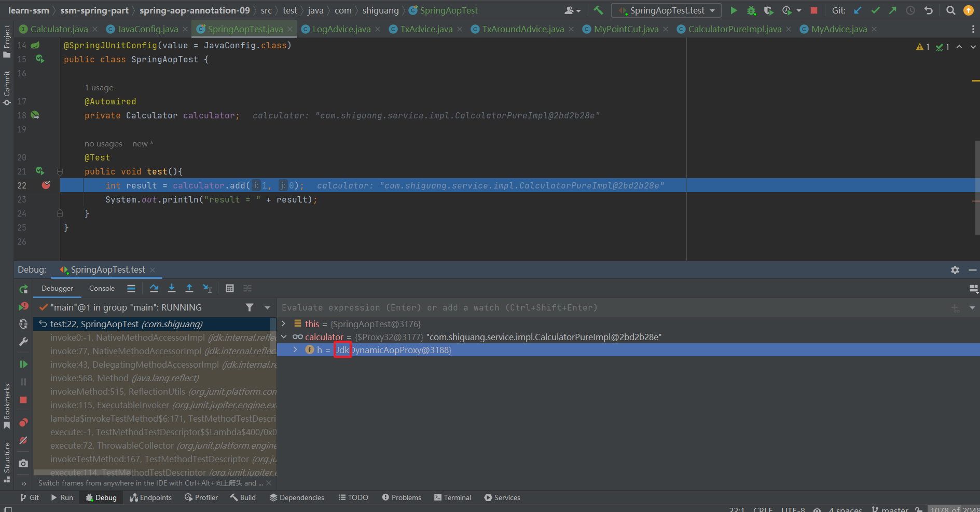This screenshot has width=980, height=512.
Task: Switch to Calculator.java editor tab
Action: coord(53,29)
